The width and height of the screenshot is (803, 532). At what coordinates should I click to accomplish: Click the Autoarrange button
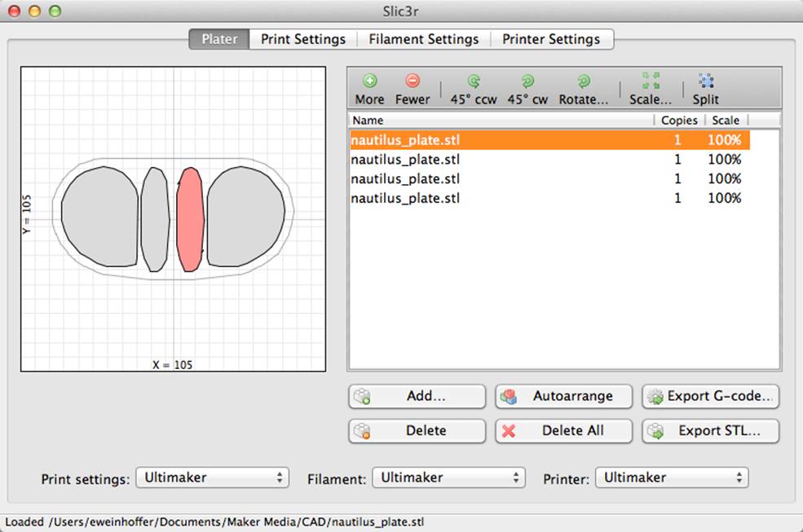click(x=564, y=396)
